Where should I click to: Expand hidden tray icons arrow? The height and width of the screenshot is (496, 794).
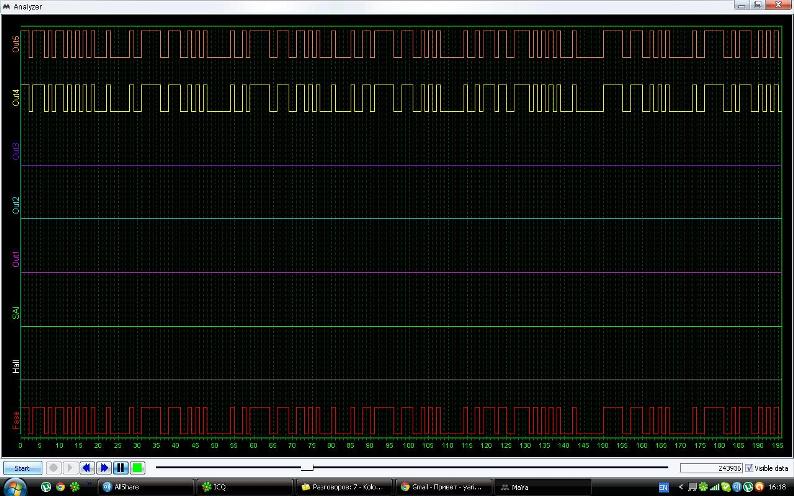point(681,487)
